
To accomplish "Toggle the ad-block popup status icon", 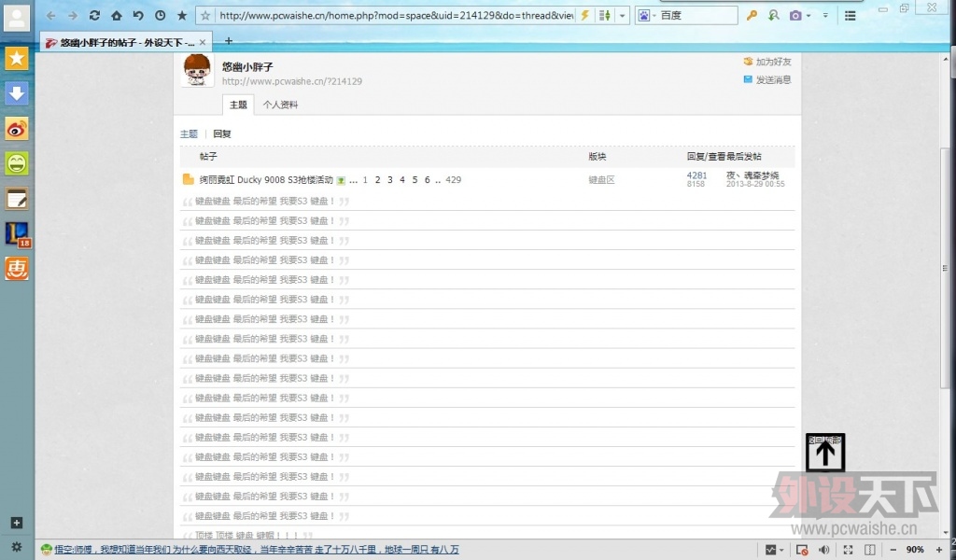I will tap(802, 550).
